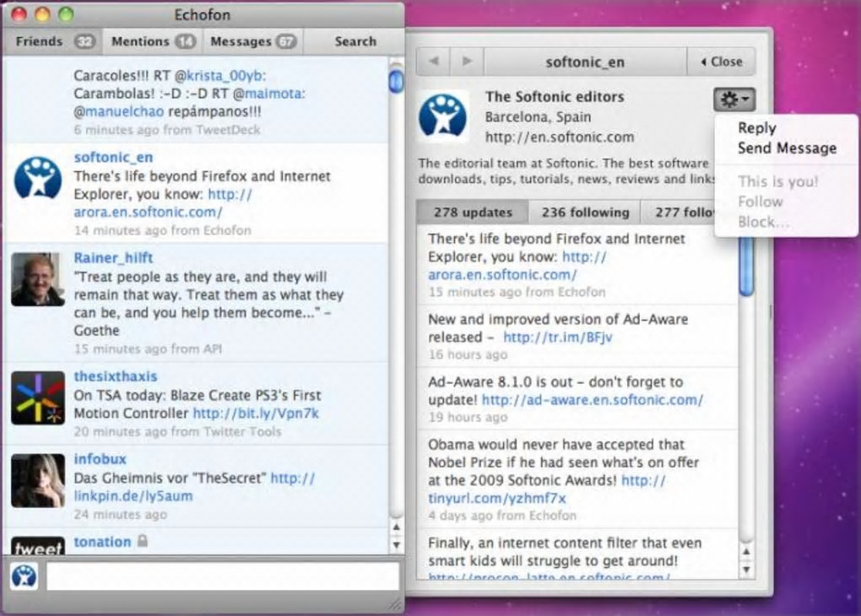Click '20 minutes ago from Twitter Tools' timestamp
This screenshot has height=616, width=861.
(x=177, y=432)
